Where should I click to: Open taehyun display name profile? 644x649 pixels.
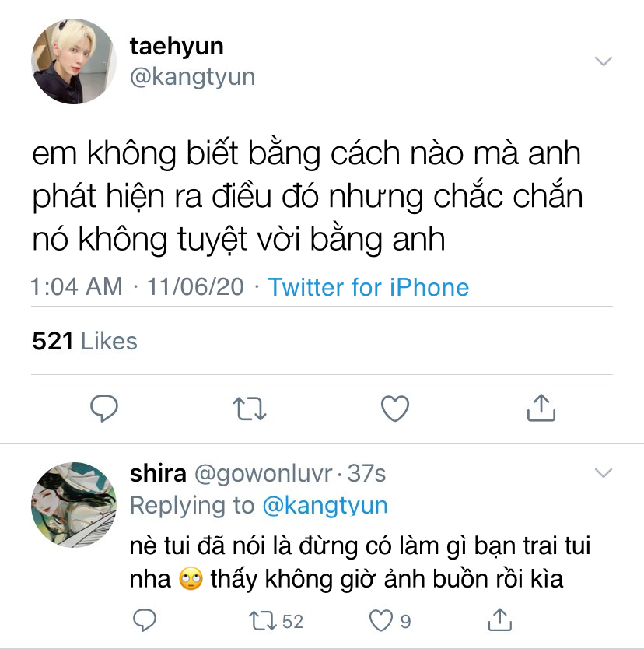(x=177, y=47)
